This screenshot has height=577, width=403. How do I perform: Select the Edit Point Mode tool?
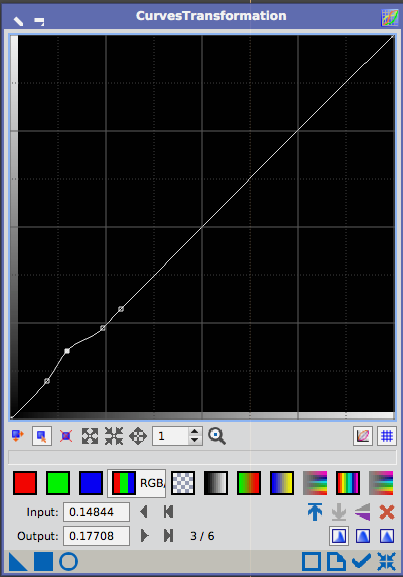[18, 436]
